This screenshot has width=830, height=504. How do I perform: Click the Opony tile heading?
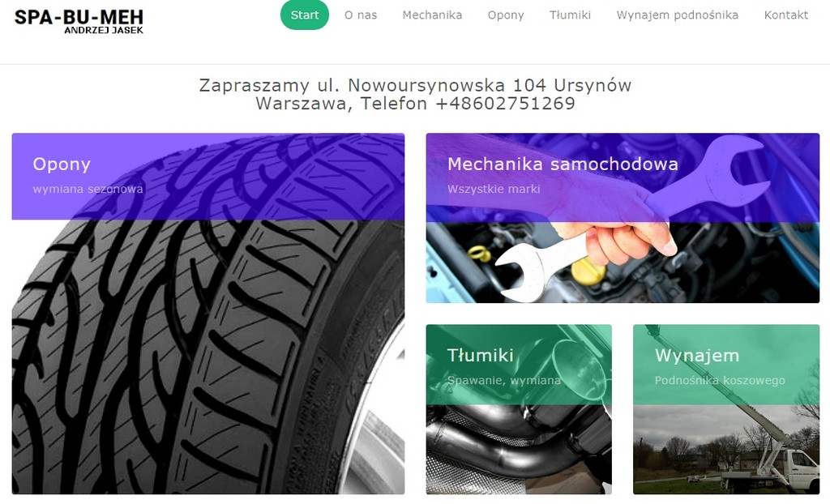pos(62,164)
